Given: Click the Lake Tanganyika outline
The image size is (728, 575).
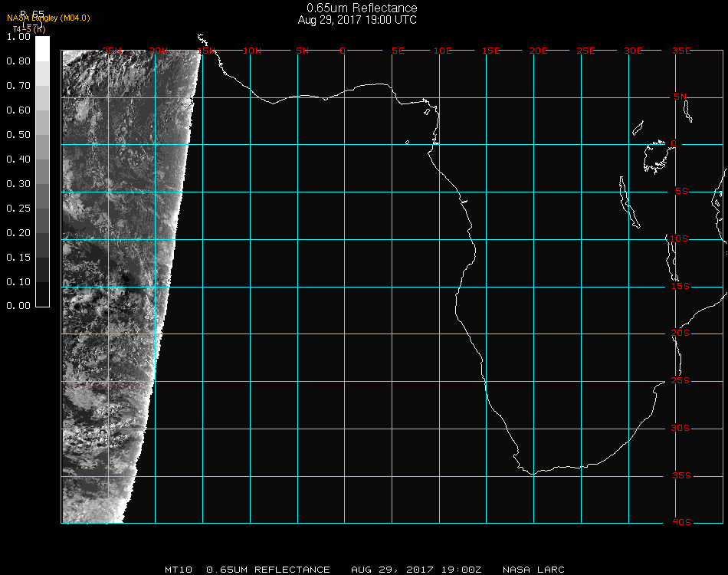Looking at the screenshot, I should coord(628,202).
